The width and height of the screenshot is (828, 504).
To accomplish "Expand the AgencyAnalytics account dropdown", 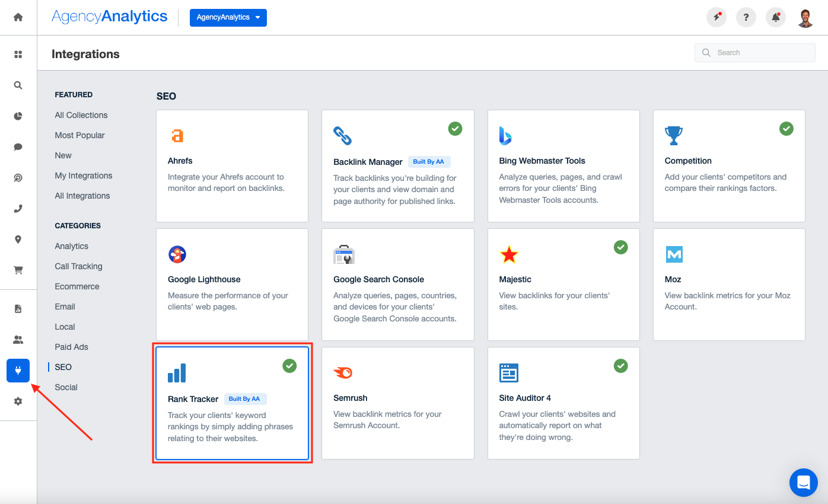I will (x=228, y=18).
